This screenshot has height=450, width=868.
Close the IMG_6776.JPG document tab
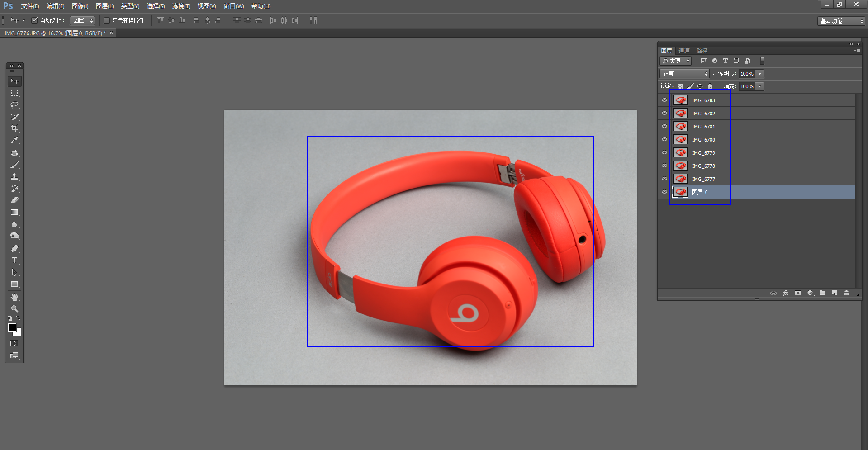coord(111,33)
